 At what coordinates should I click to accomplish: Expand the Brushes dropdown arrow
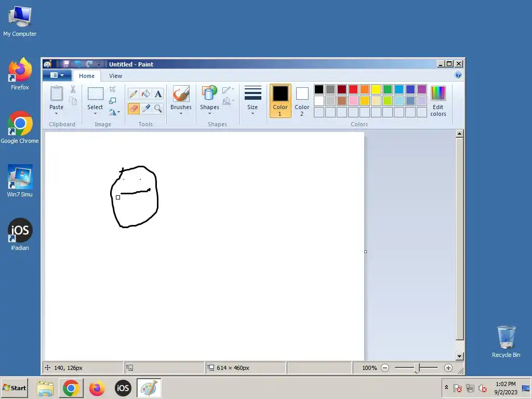tap(181, 114)
